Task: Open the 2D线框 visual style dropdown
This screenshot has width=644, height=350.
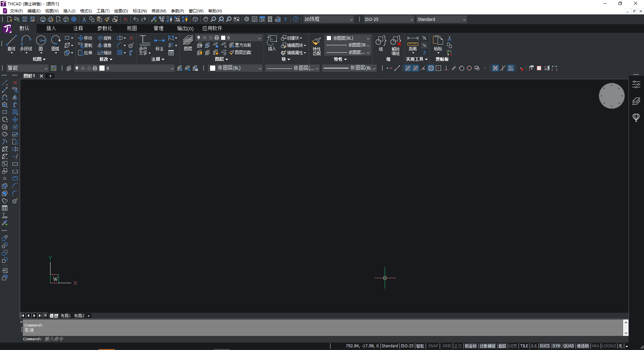Action: [x=328, y=19]
